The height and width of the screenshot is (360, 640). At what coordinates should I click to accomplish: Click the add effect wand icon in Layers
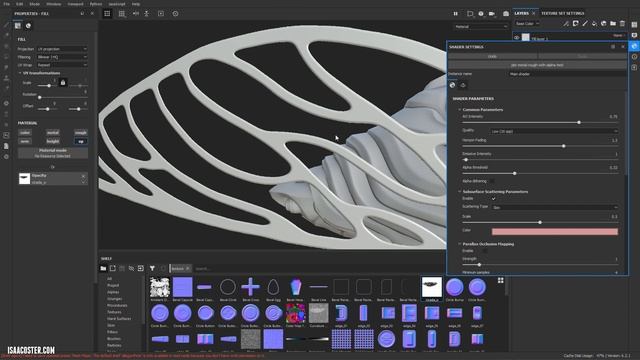pyautogui.click(x=566, y=24)
